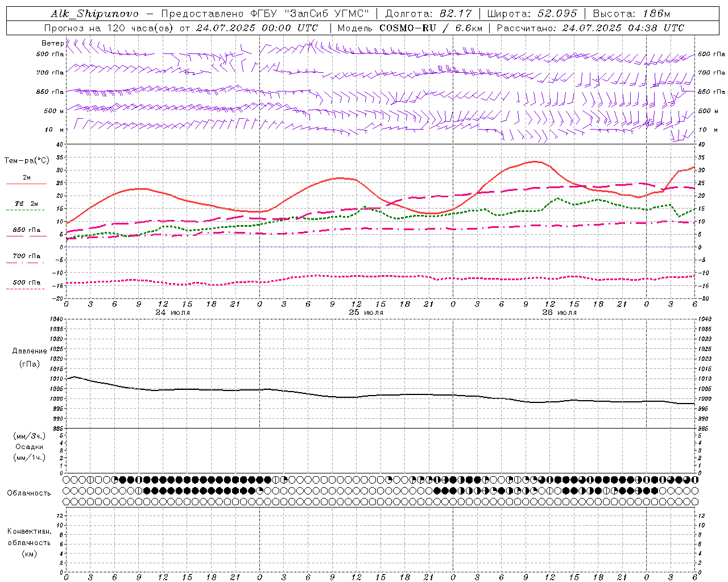Image resolution: width=728 pixels, height=582 pixels.
Task: Click the "(мм/1ч.)" precipitation unit label
Action: pos(30,458)
